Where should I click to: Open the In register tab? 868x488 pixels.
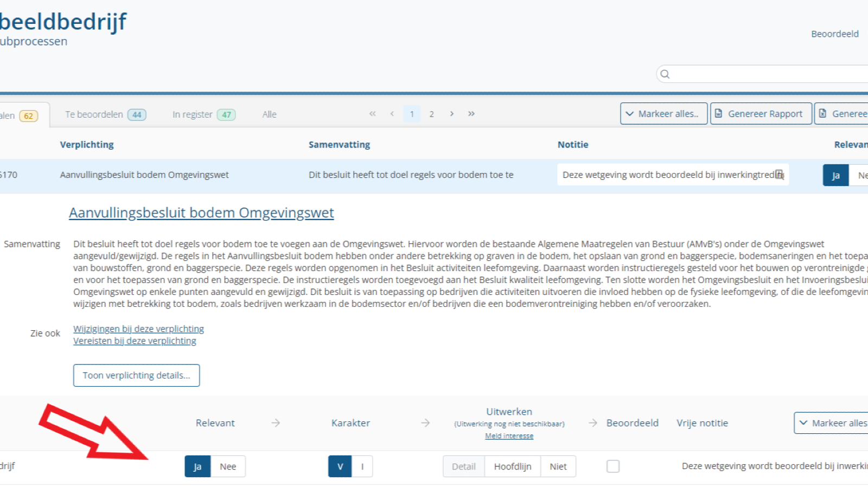pyautogui.click(x=203, y=114)
